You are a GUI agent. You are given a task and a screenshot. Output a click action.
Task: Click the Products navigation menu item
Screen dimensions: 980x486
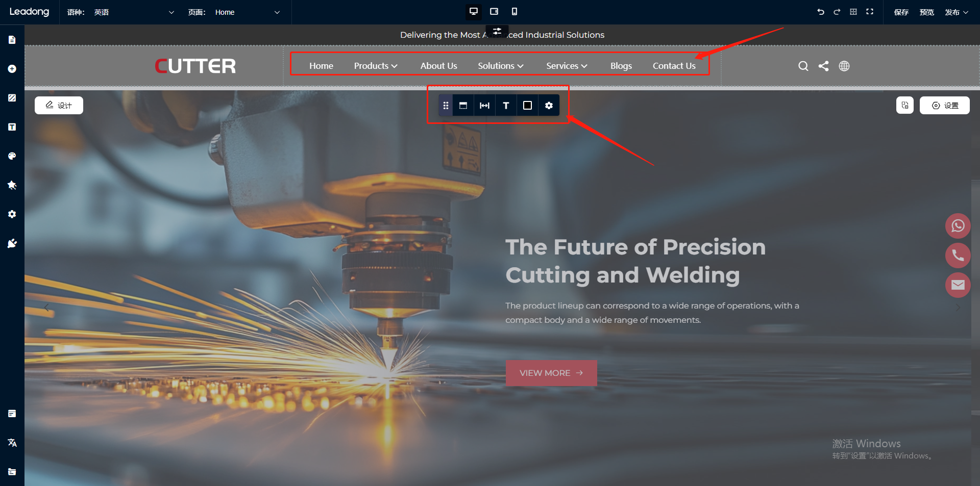[375, 66]
